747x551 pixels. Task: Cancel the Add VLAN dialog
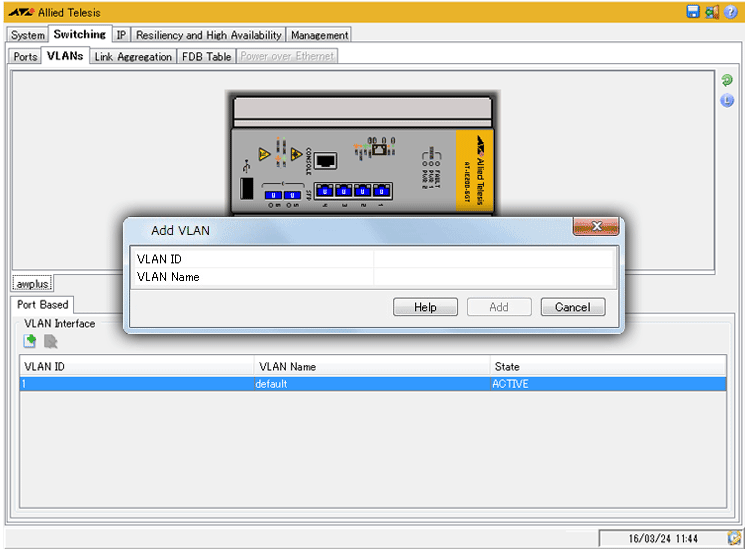[x=573, y=307]
